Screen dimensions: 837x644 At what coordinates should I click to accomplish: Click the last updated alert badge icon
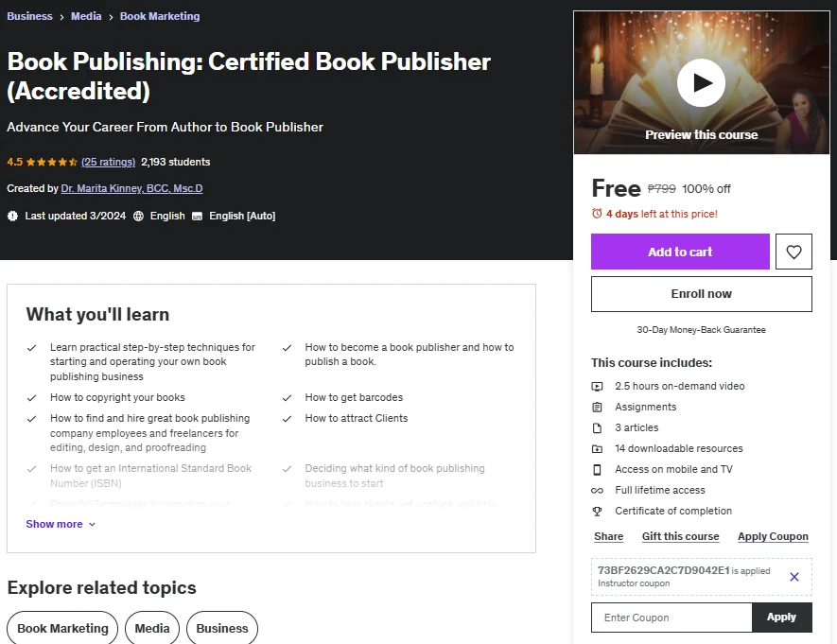click(x=12, y=216)
